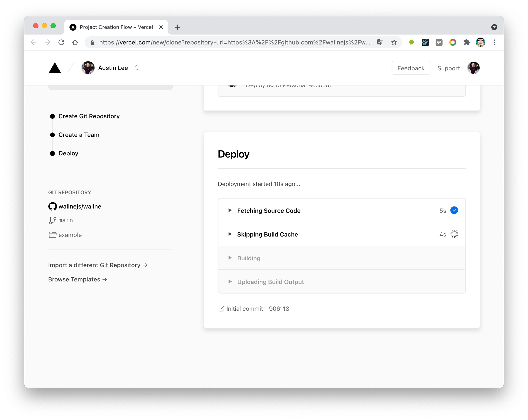528x420 pixels.
Task: Click the Feedback button
Action: (411, 68)
